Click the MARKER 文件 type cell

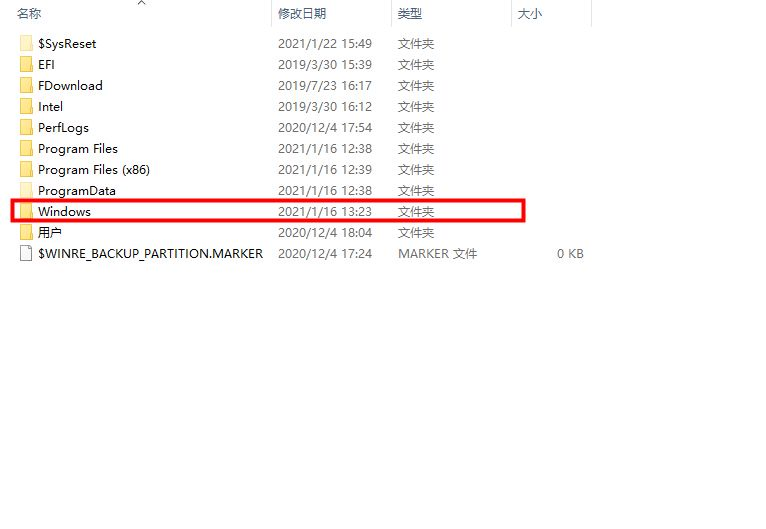437,254
